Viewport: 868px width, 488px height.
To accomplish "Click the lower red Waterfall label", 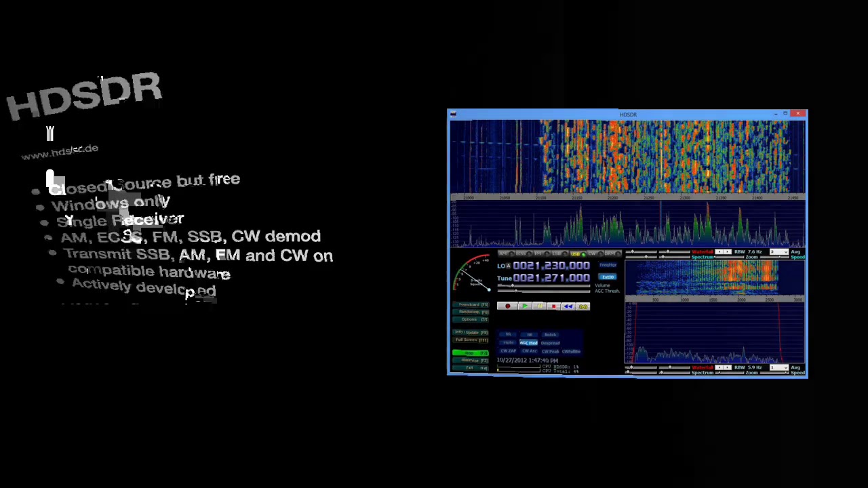I will click(702, 367).
